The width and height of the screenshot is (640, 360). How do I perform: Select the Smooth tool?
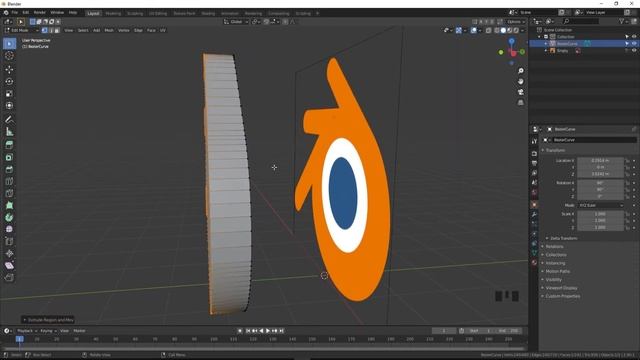[9, 229]
